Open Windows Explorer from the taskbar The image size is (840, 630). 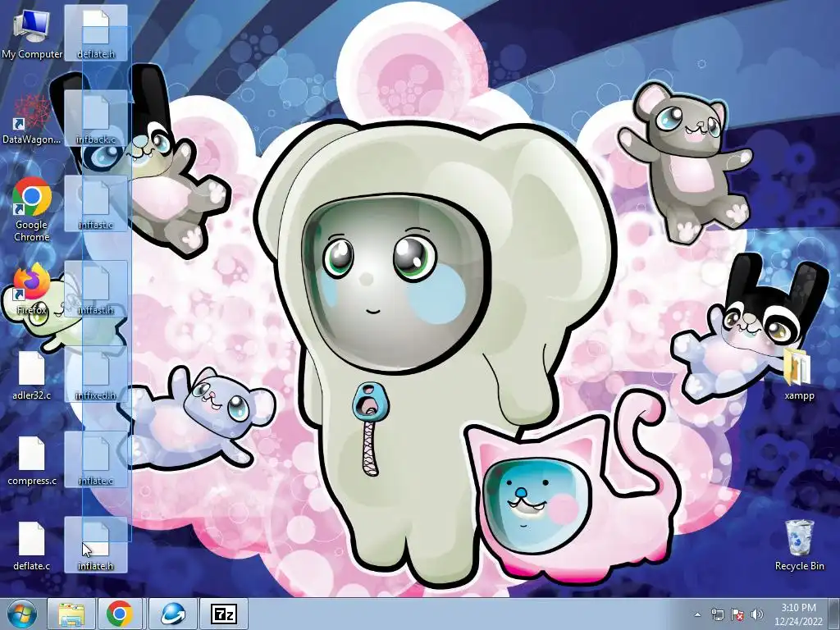click(x=71, y=614)
